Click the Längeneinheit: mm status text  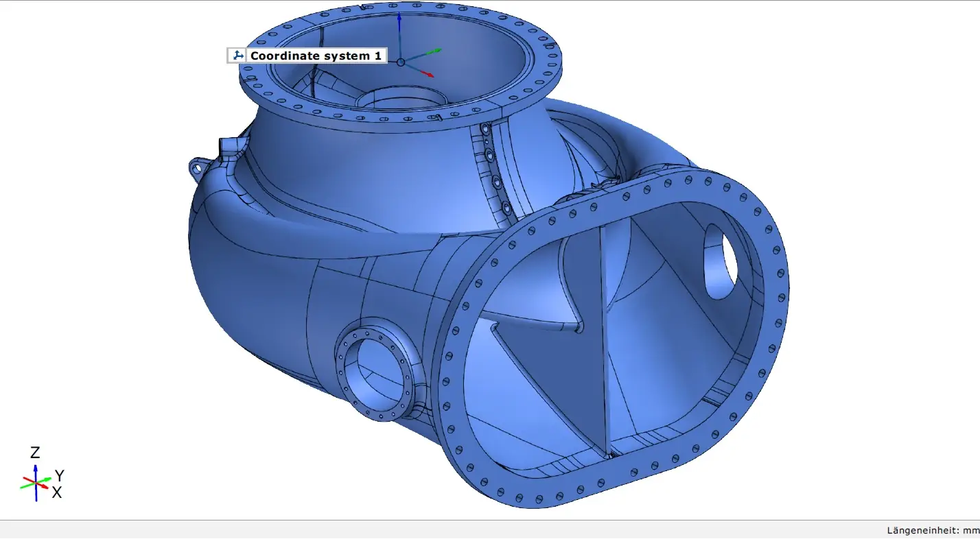[x=933, y=530]
